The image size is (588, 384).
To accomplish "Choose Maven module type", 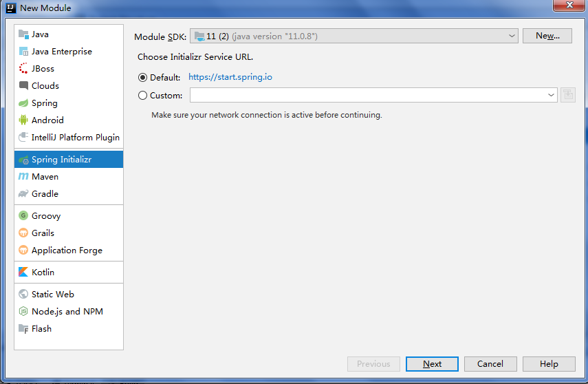I will pos(69,176).
